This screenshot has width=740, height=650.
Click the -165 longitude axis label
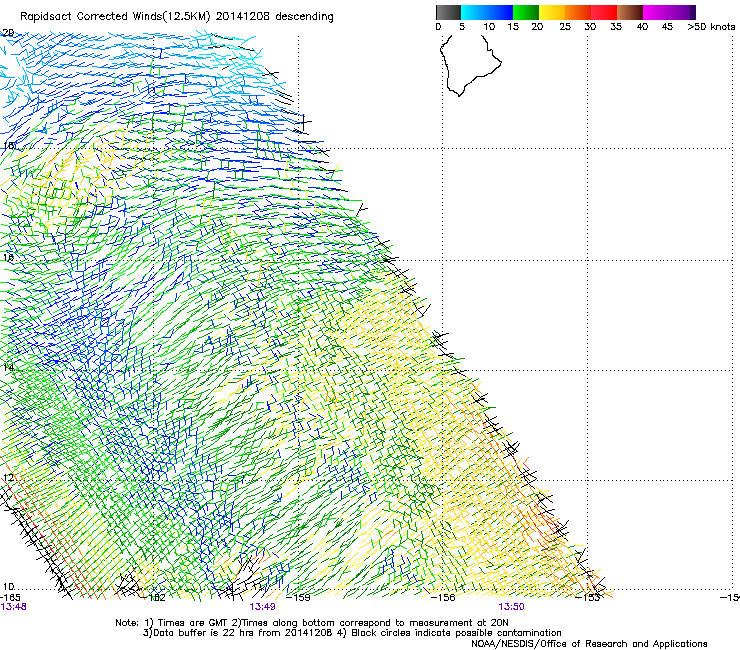coord(10,597)
